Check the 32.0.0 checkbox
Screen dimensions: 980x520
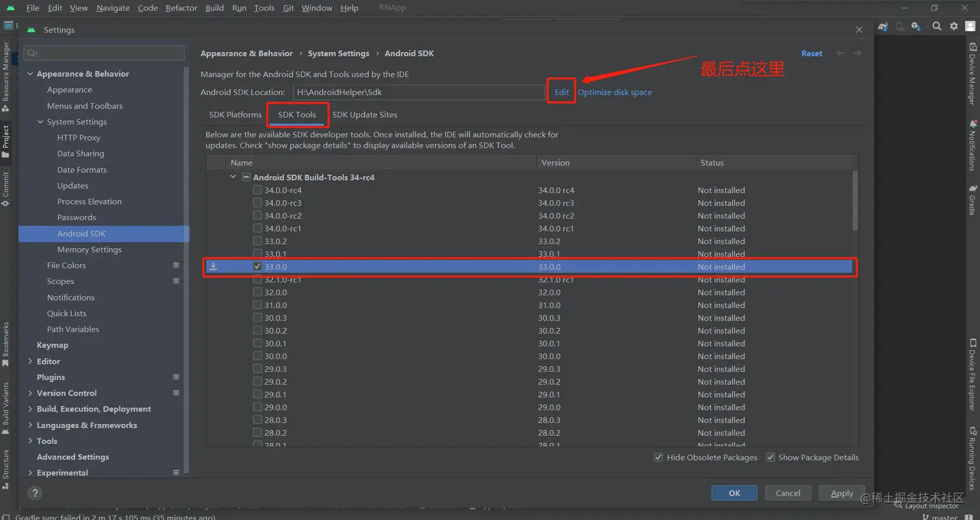coord(257,292)
